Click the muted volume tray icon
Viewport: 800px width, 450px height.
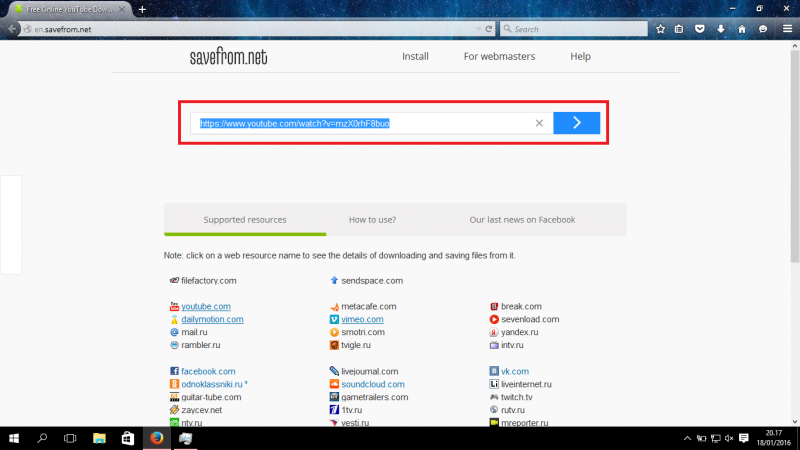[729, 438]
